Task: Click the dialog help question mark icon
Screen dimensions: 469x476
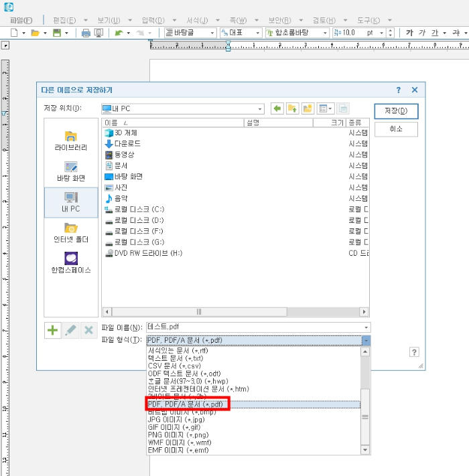Action: click(x=398, y=90)
